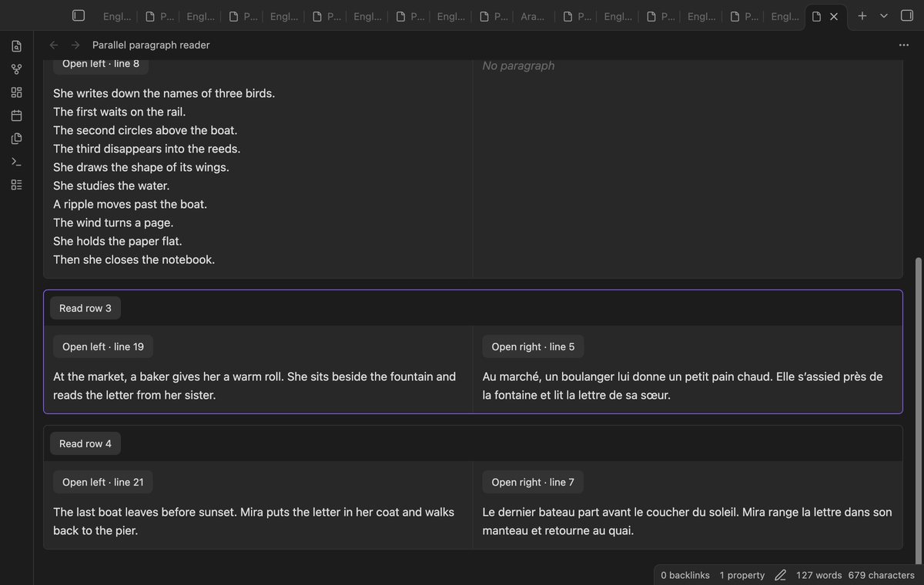This screenshot has width=924, height=585.
Task: Click the English paragraph 'At the market, a baker...'
Action: (254, 386)
